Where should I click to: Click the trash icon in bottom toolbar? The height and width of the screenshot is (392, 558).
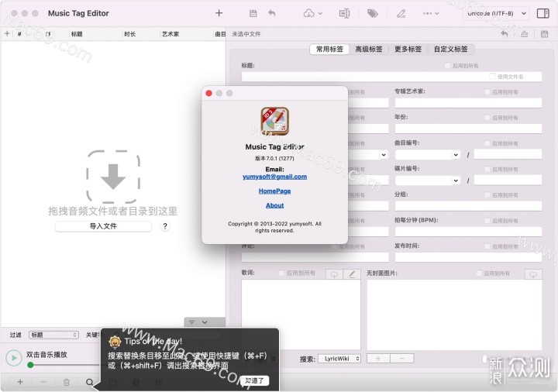pos(66,382)
